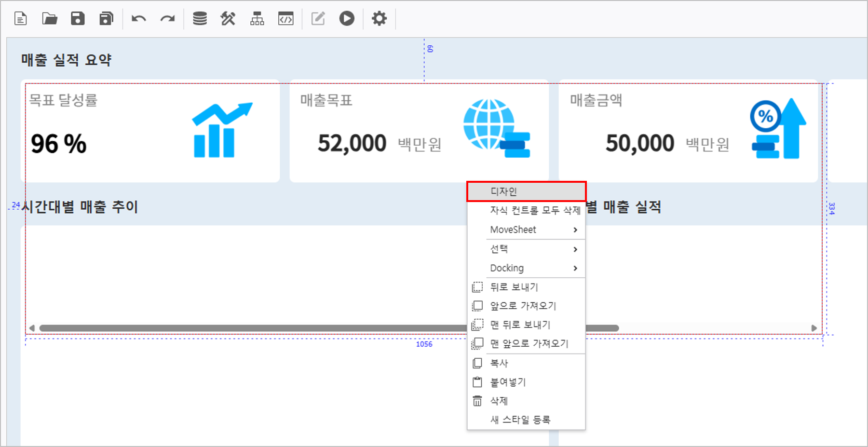The height and width of the screenshot is (447, 868).
Task: Click 새 스타일 등록 menu entry
Action: (x=520, y=420)
